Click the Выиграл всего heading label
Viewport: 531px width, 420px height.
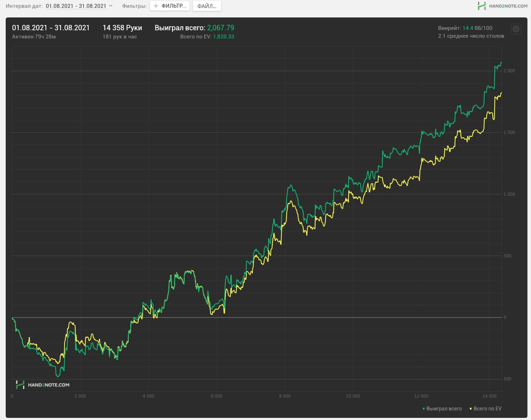180,28
